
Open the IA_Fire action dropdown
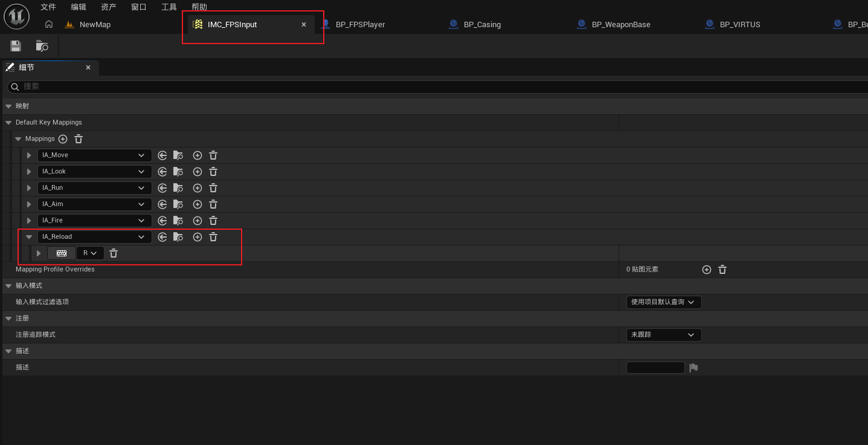tap(94, 221)
